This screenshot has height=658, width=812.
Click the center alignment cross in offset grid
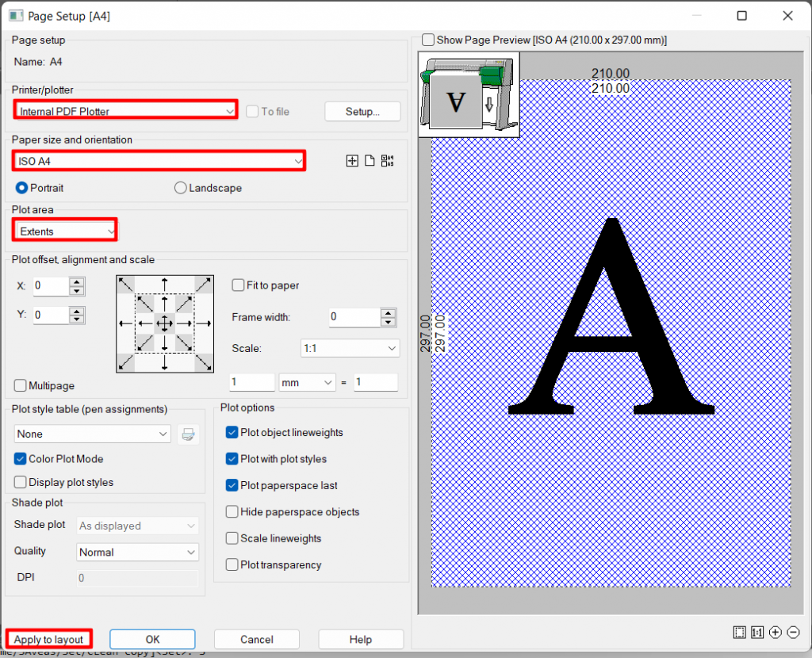(x=164, y=323)
